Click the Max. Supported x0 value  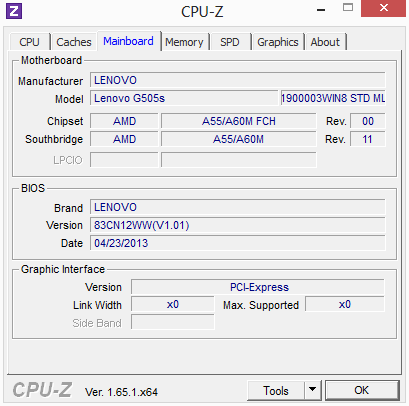click(345, 305)
